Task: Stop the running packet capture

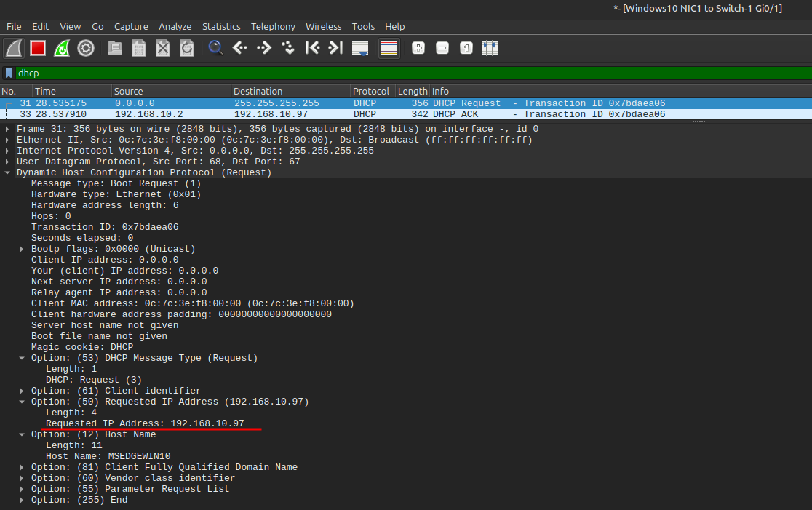Action: (x=38, y=49)
